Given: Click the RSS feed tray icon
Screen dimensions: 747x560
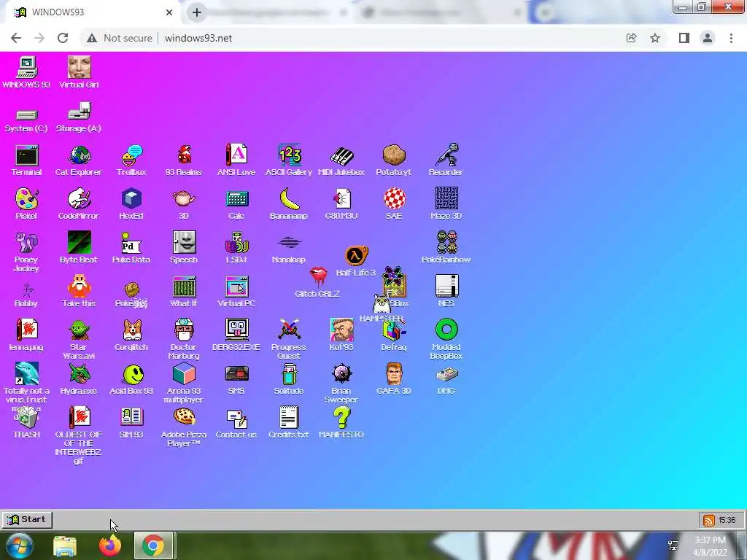Looking at the screenshot, I should click(x=708, y=520).
